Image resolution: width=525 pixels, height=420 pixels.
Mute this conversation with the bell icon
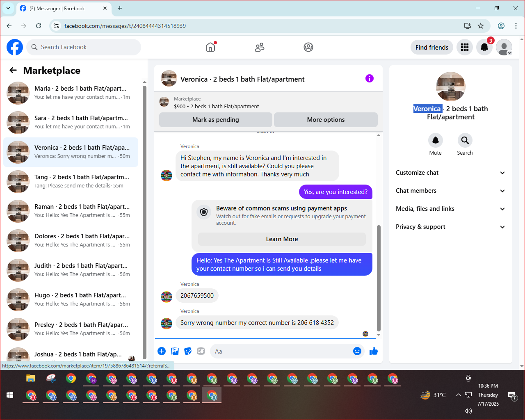coord(436,140)
